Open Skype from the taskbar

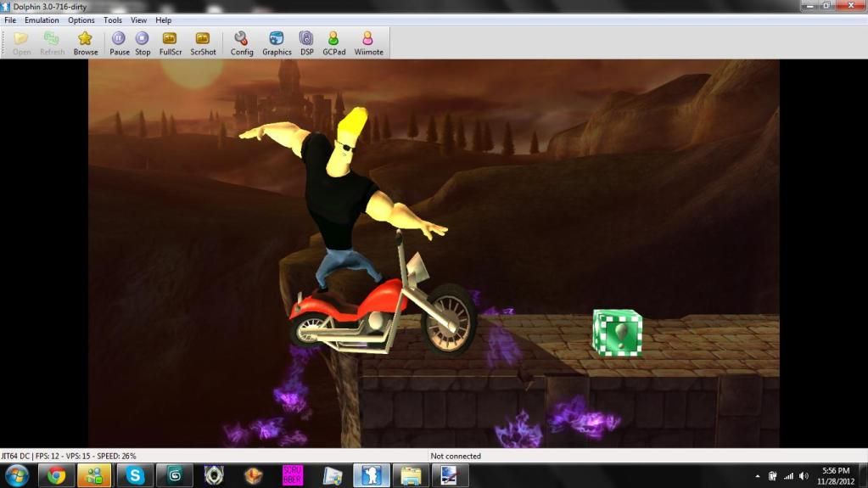135,476
